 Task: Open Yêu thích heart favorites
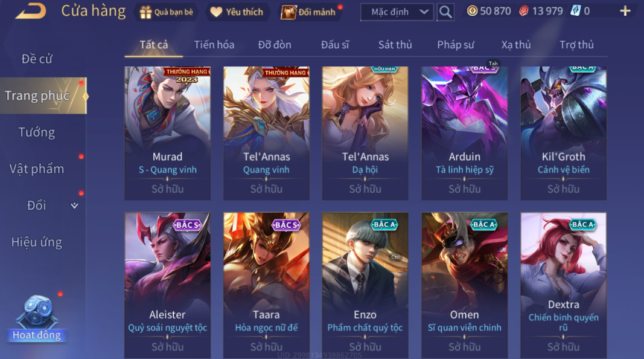[216, 12]
